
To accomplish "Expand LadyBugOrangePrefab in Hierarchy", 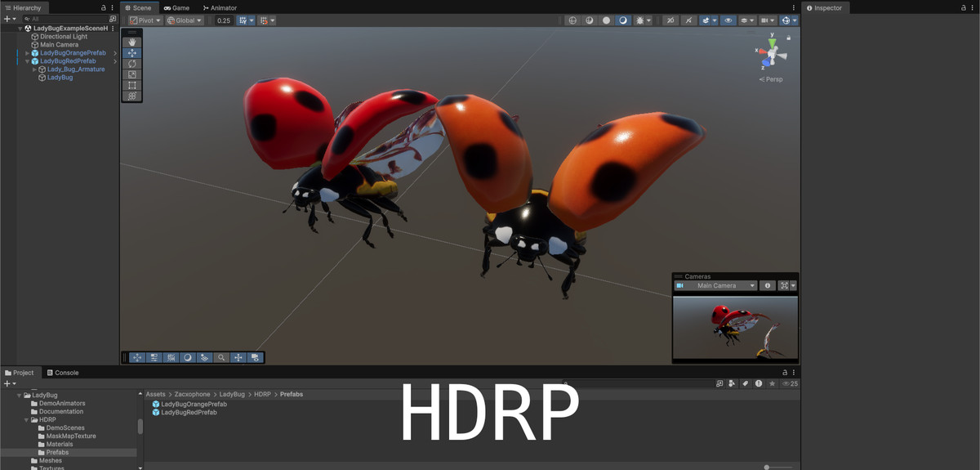I will (27, 53).
